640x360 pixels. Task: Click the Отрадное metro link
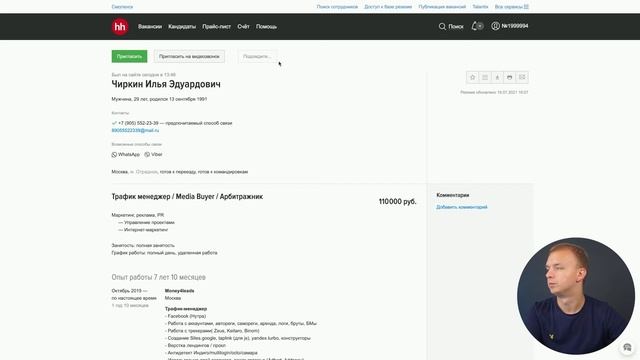[x=147, y=172]
